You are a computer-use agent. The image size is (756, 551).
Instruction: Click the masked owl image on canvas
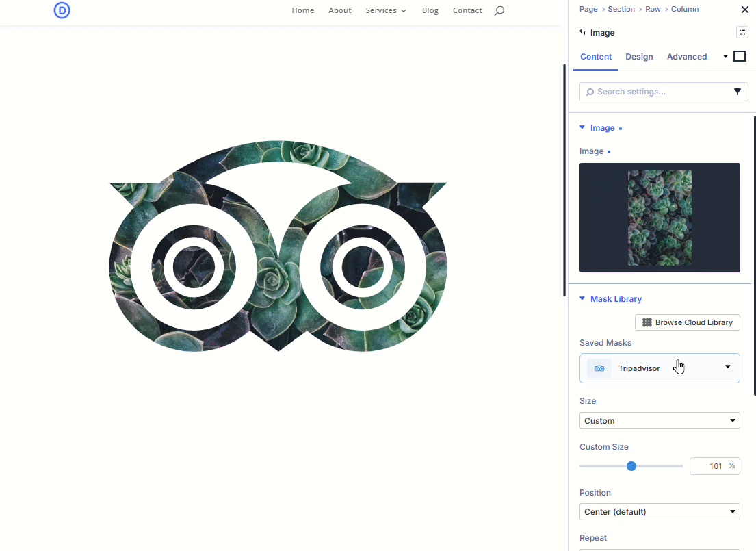[278, 246]
